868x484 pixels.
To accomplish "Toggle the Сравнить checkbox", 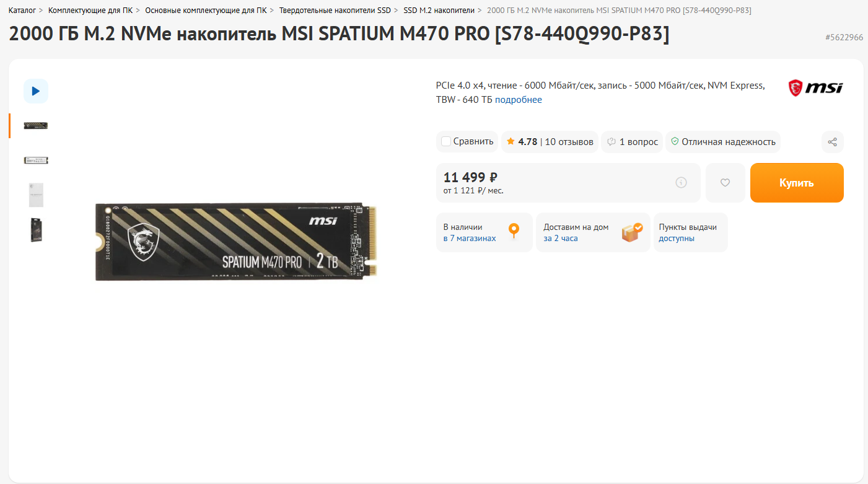I will 446,142.
